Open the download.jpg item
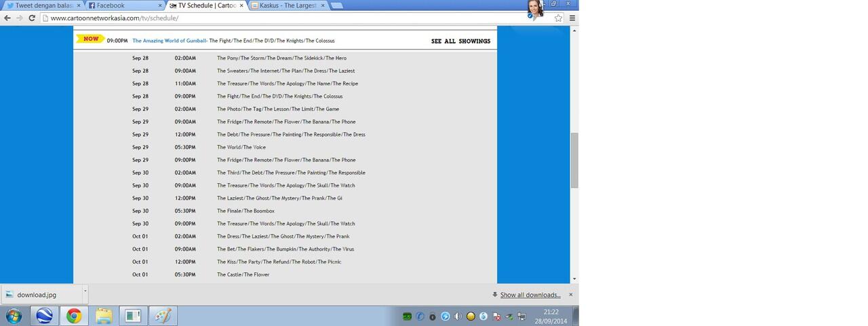Viewport: 868px width, 326px height. pyautogui.click(x=41, y=295)
